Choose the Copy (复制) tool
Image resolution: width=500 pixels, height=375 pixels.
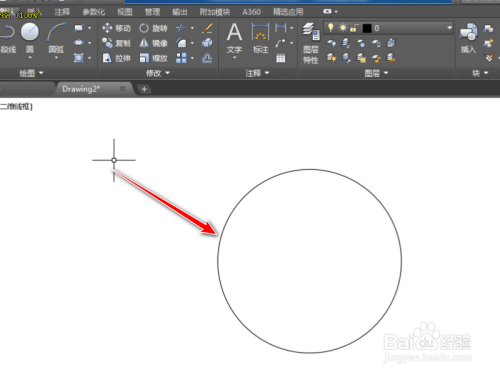point(116,43)
